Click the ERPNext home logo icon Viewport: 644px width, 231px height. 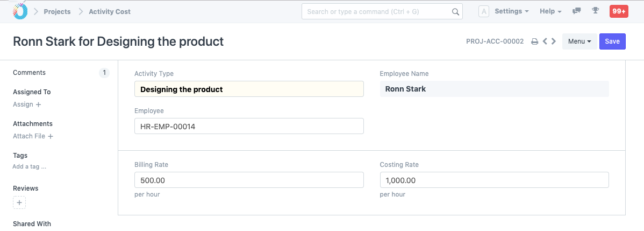click(x=20, y=11)
